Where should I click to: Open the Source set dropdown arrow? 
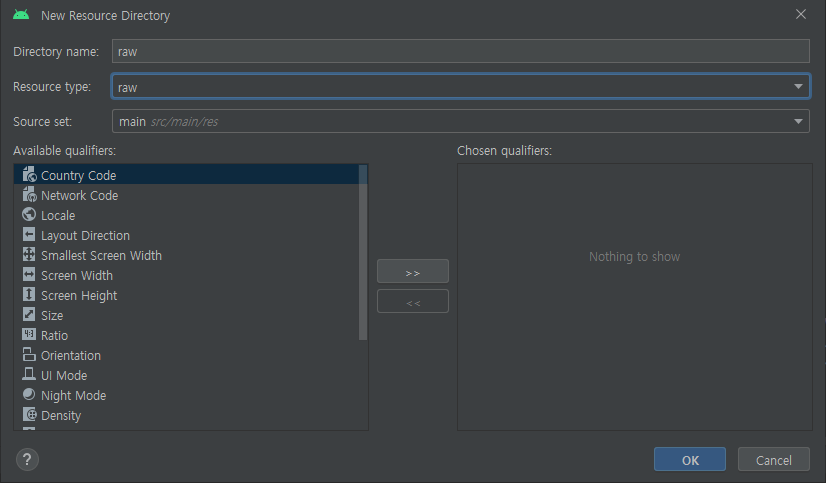coord(798,121)
